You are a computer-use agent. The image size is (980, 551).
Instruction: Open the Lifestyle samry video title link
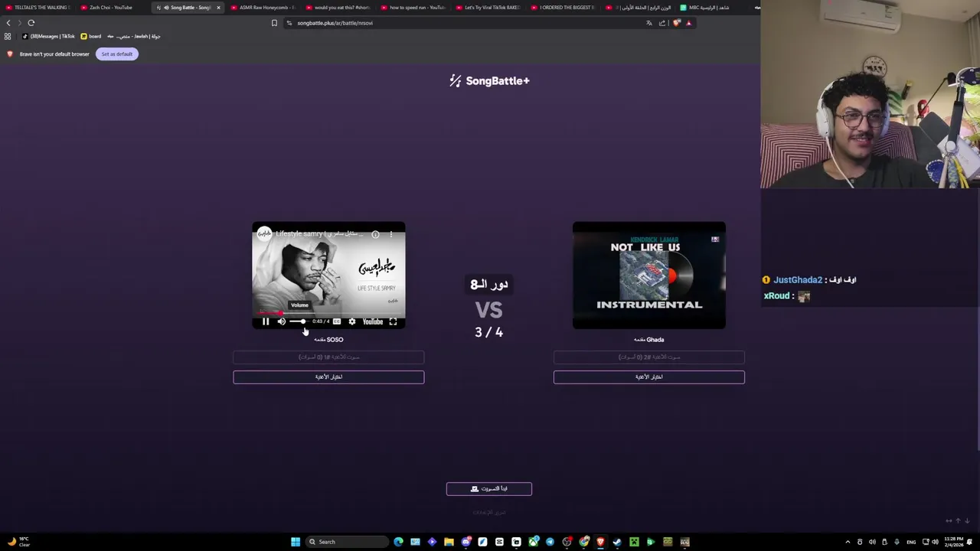pyautogui.click(x=320, y=233)
